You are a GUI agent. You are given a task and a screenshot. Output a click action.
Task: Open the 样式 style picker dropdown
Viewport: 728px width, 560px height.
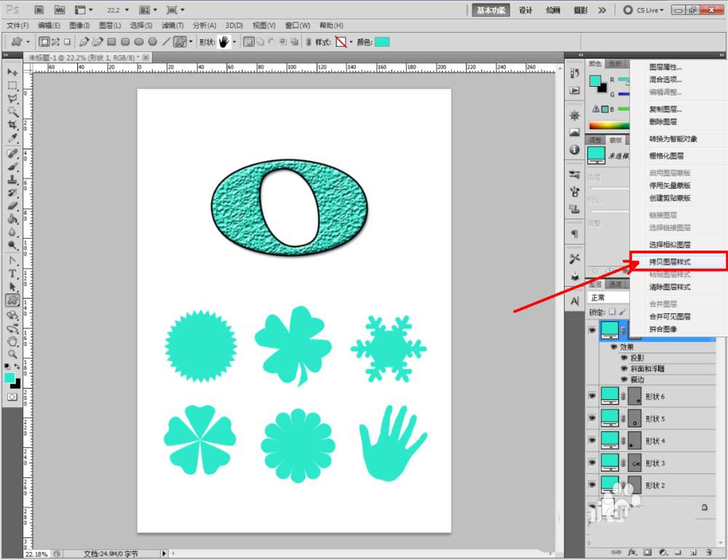click(x=351, y=42)
